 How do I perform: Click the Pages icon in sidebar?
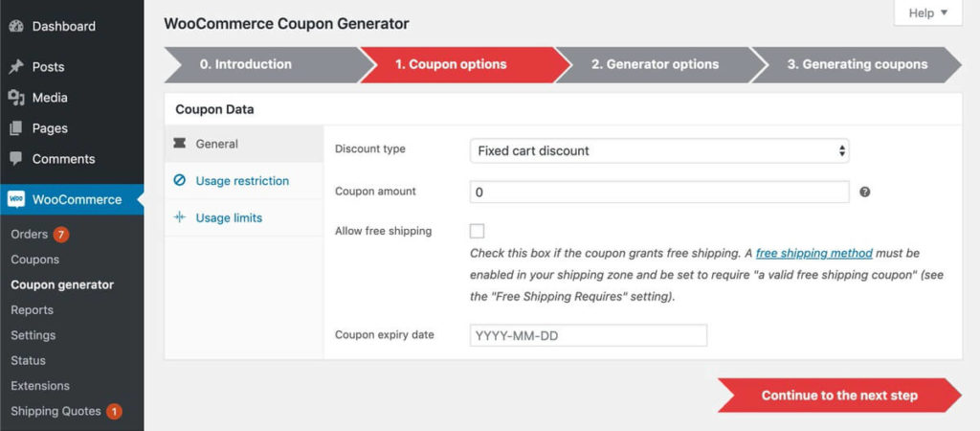pos(16,128)
